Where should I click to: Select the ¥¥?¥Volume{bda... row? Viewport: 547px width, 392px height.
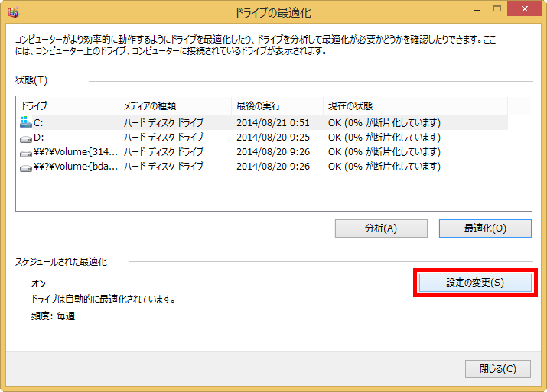coord(263,167)
